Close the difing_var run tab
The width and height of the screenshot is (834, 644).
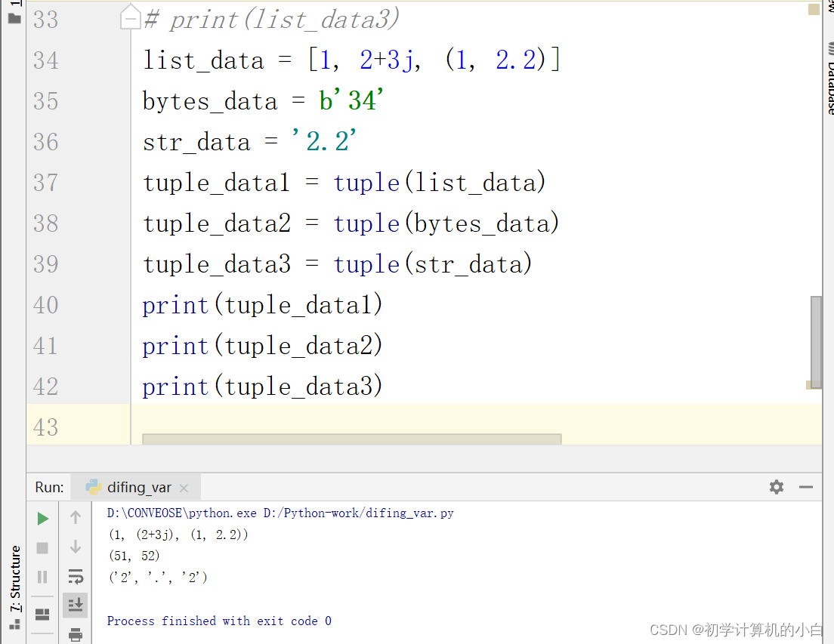pos(184,487)
